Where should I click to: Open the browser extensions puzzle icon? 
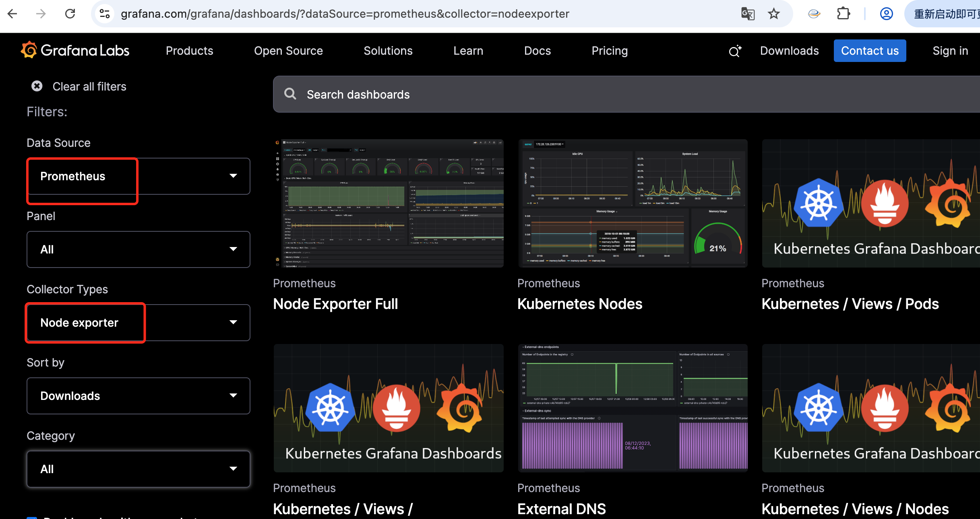tap(843, 14)
